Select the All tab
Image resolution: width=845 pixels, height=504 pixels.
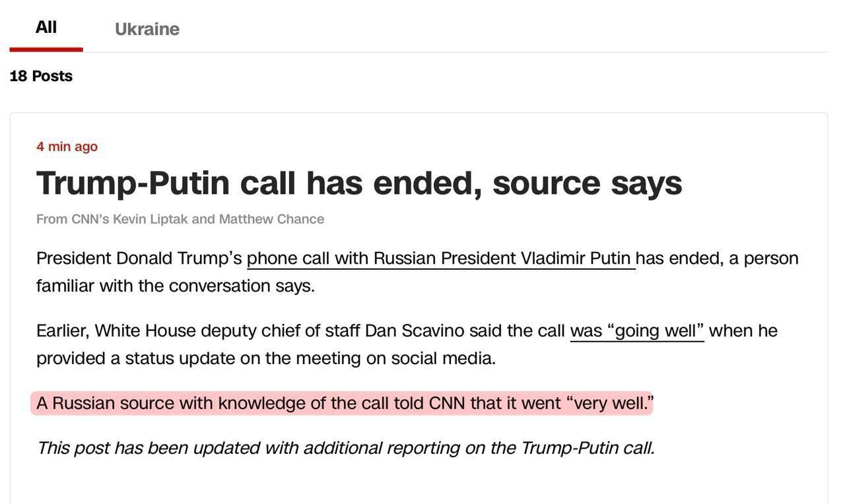click(46, 28)
